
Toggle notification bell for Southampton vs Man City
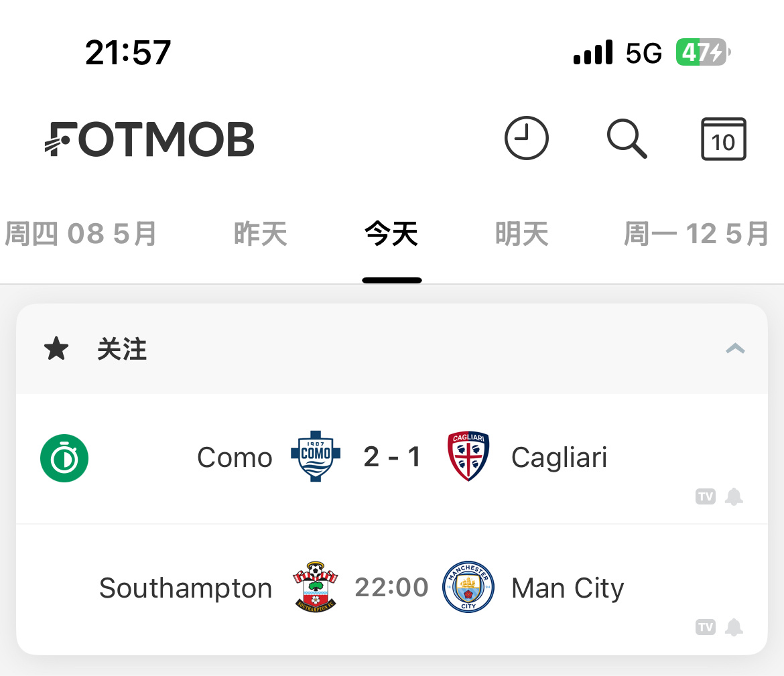coord(734,627)
